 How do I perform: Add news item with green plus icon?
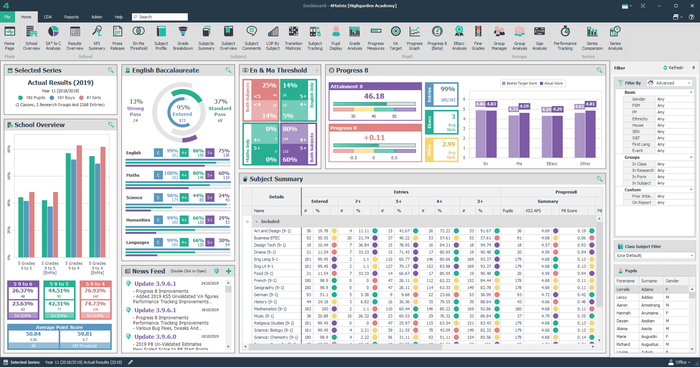229,271
